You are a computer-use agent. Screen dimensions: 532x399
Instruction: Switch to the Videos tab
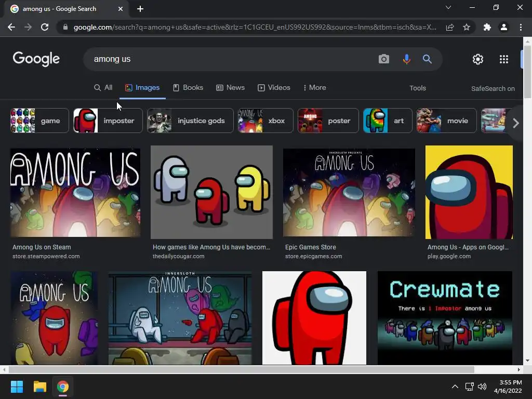(274, 87)
